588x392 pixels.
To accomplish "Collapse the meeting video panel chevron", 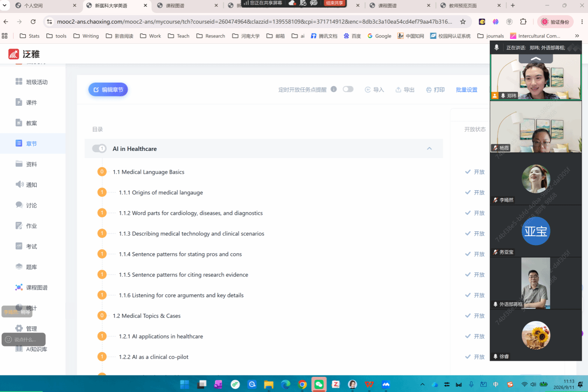I will coord(536,58).
